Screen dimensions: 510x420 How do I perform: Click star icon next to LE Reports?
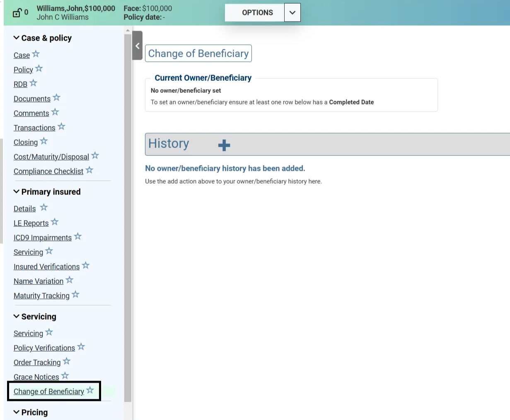[x=55, y=222]
